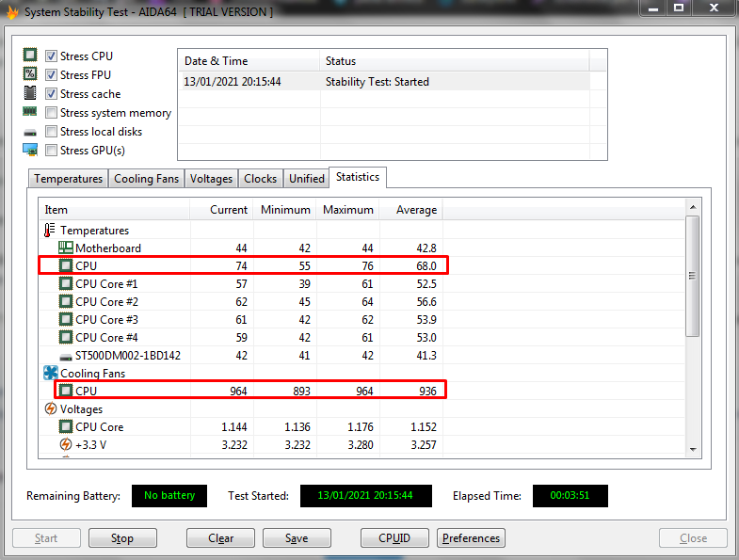Click the cache chip icon beside Stress cache

tap(30, 92)
